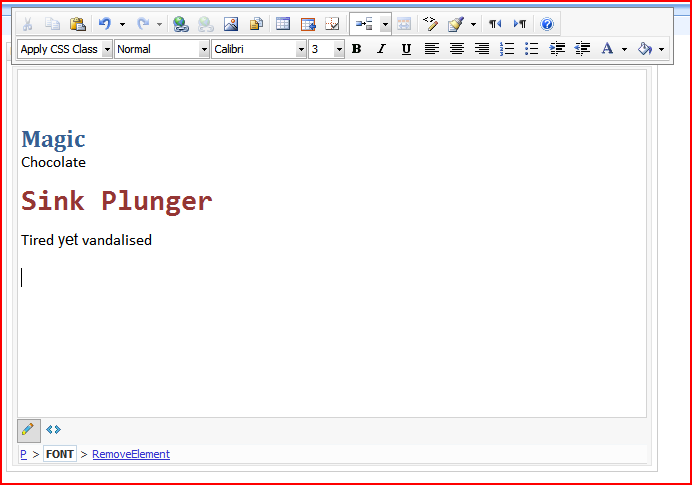
Task: Insert a numbered list
Action: pos(507,49)
